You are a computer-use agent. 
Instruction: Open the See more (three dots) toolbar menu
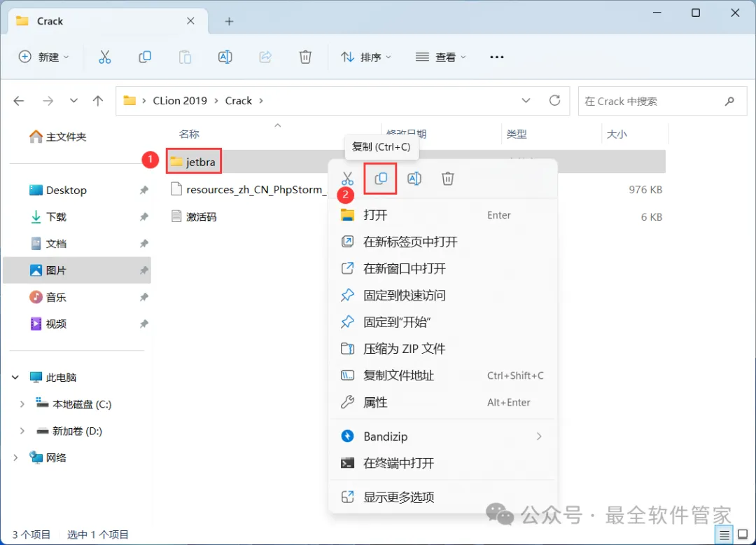pyautogui.click(x=496, y=57)
